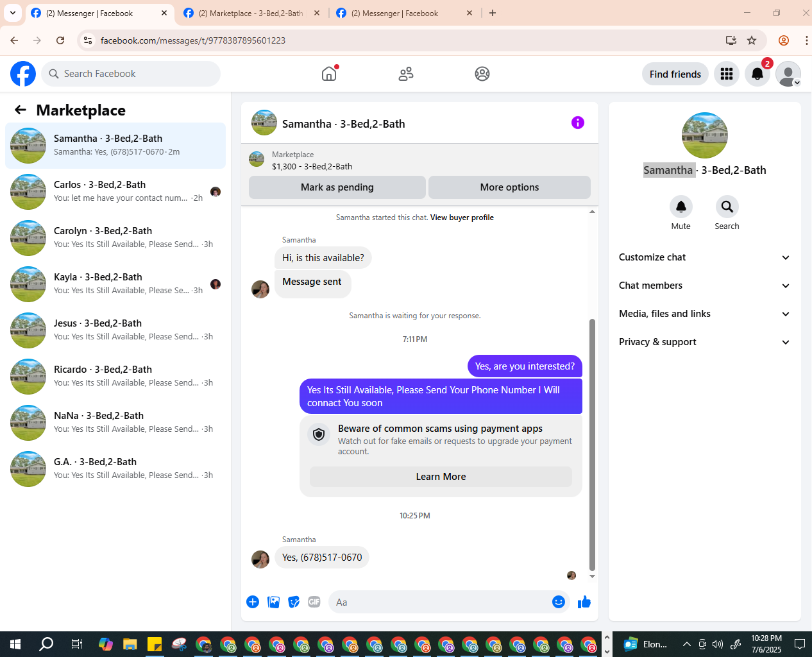The height and width of the screenshot is (657, 812).
Task: Open NaNa 3-Bed,2-Bath conversation
Action: tap(115, 423)
